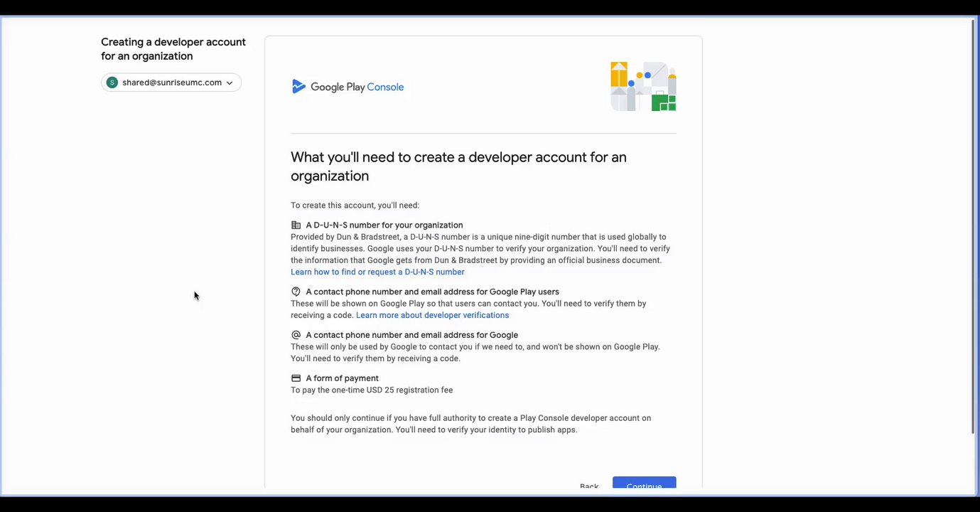Click the colorful shapes illustration

pyautogui.click(x=643, y=87)
